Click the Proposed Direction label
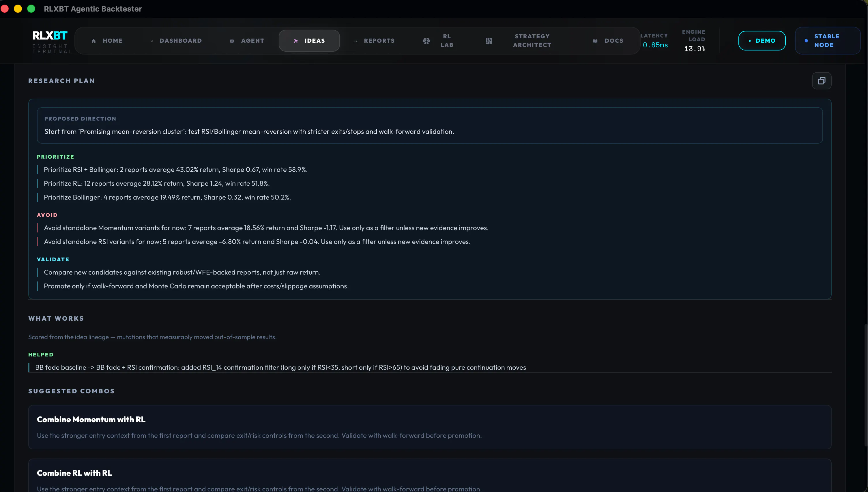The height and width of the screenshot is (492, 868). click(x=80, y=119)
